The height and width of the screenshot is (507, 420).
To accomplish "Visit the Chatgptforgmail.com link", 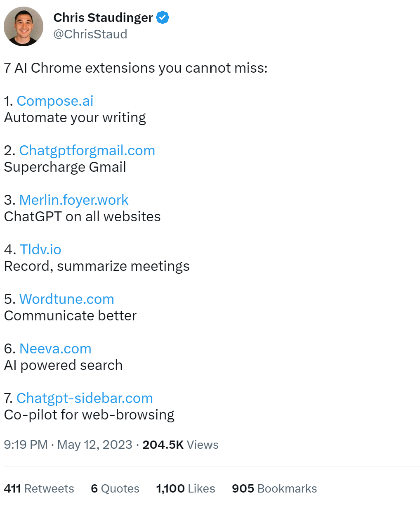I will tap(87, 151).
